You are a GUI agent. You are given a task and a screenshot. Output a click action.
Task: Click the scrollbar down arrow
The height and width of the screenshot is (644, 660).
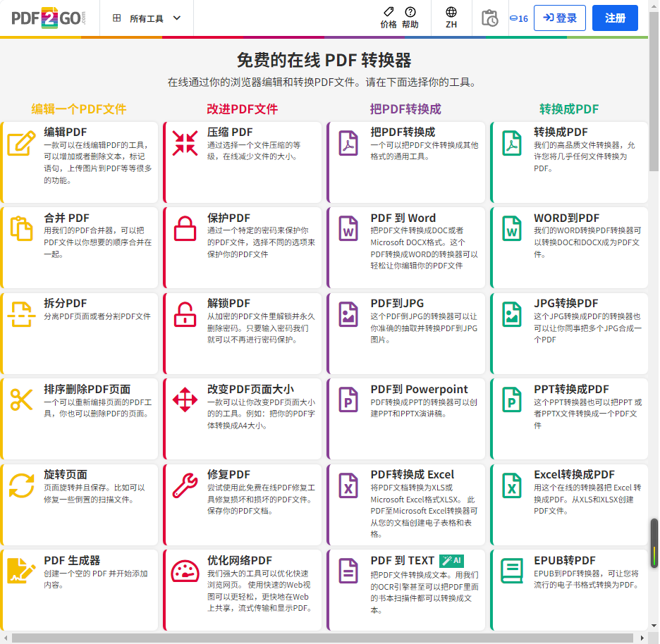(653, 626)
